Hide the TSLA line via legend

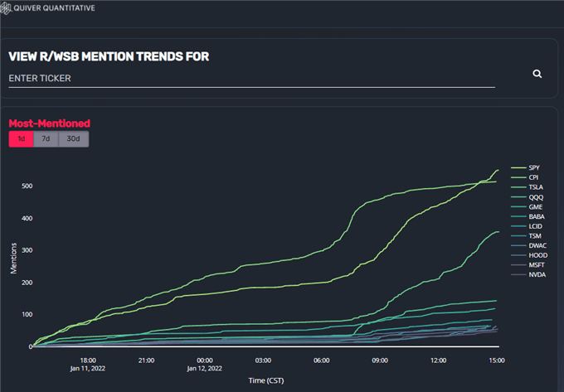tap(528, 187)
